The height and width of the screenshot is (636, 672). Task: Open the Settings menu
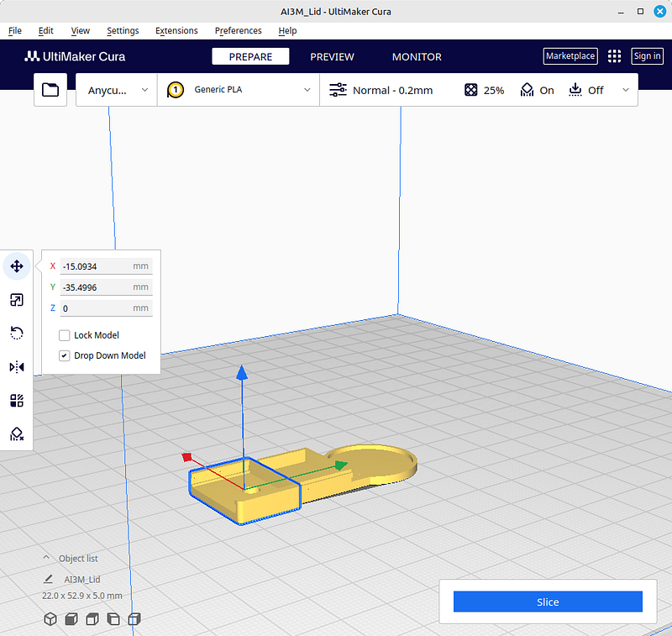[x=123, y=31]
